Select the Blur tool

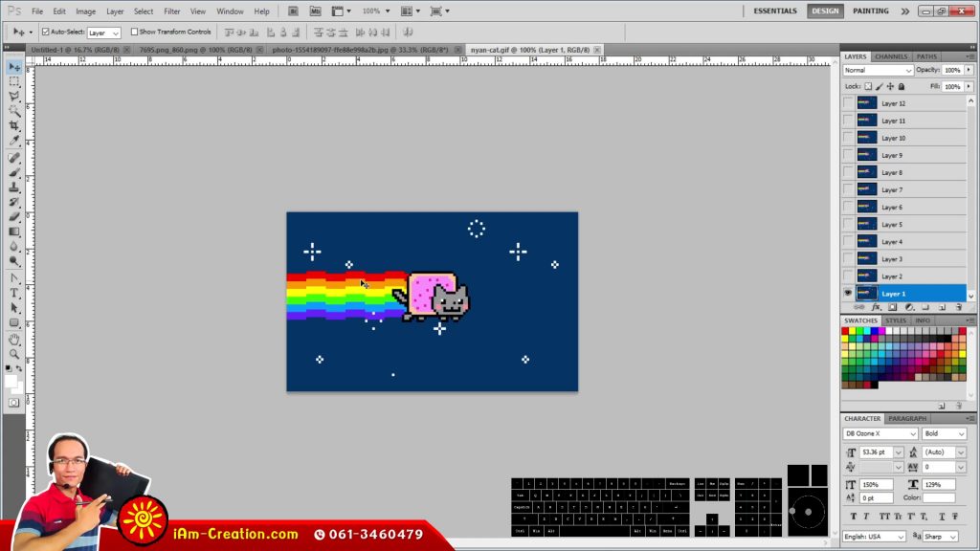[14, 247]
